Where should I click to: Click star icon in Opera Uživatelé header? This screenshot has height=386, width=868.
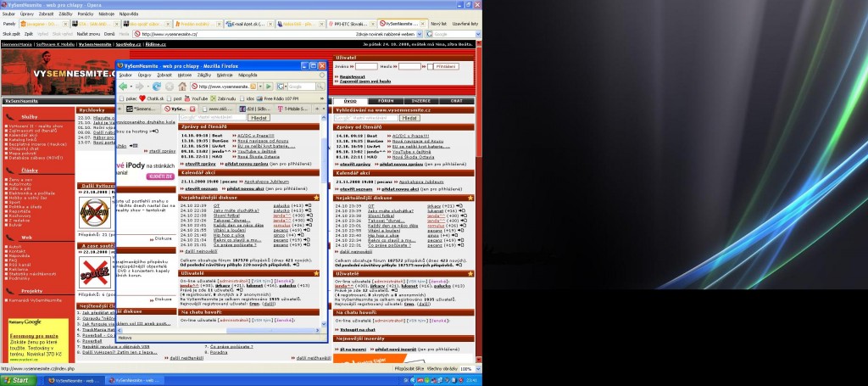(x=470, y=273)
